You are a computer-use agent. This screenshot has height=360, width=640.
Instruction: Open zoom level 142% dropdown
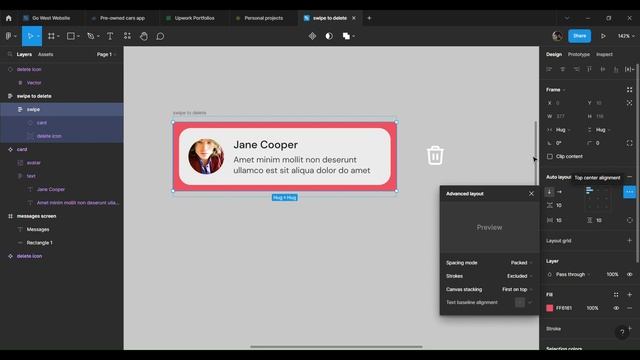(x=626, y=36)
